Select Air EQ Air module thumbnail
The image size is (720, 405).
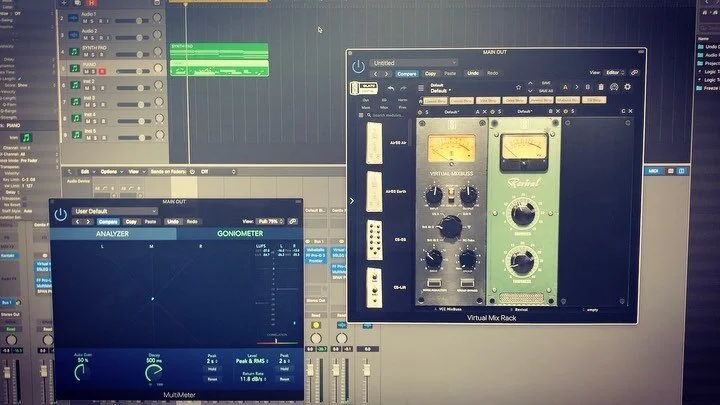(374, 143)
